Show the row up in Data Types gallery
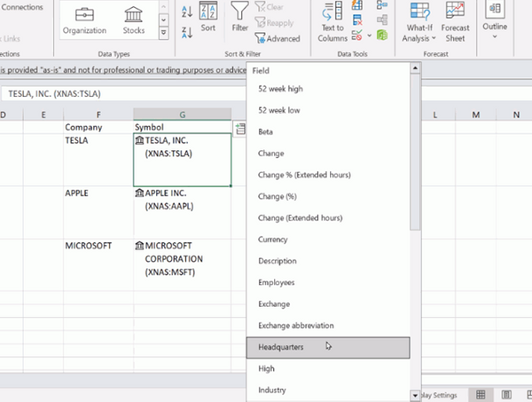This screenshot has height=402, width=532. [163, 7]
